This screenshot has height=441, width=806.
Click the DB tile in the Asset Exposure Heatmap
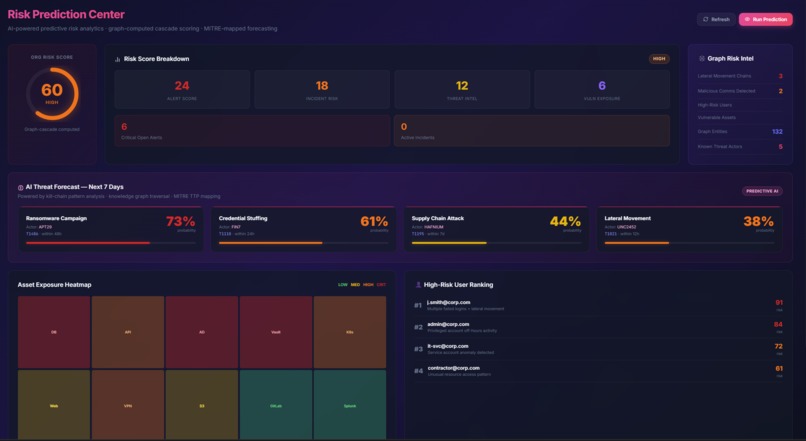coord(54,332)
